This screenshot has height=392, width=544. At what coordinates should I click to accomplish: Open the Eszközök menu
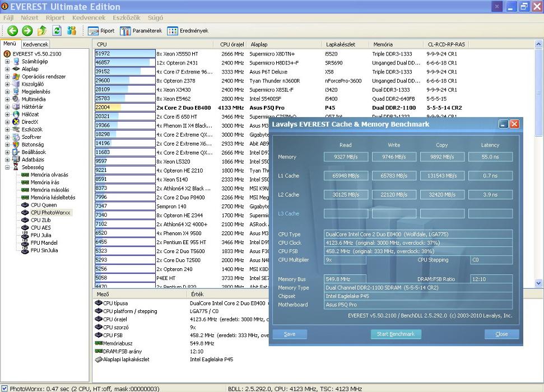coord(126,18)
